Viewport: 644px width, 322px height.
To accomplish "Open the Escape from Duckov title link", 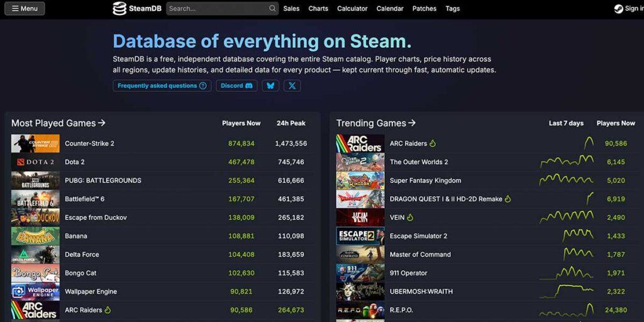I will click(x=96, y=217).
